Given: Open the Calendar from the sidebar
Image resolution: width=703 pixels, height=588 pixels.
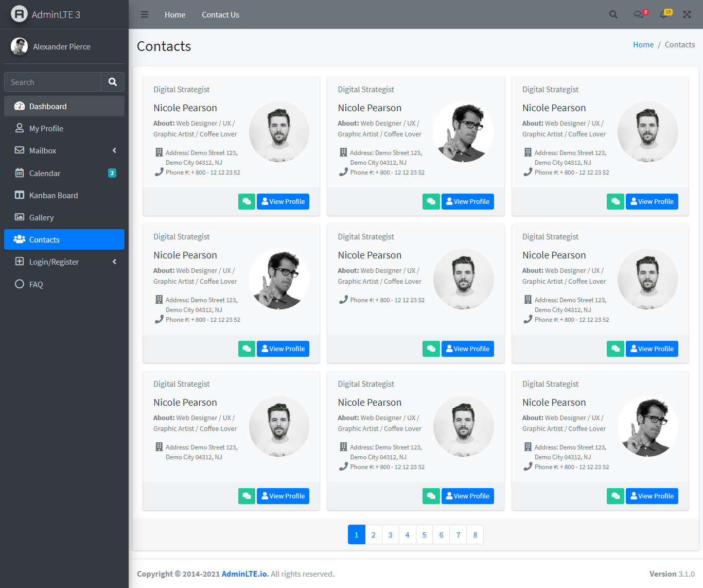Looking at the screenshot, I should 44,173.
